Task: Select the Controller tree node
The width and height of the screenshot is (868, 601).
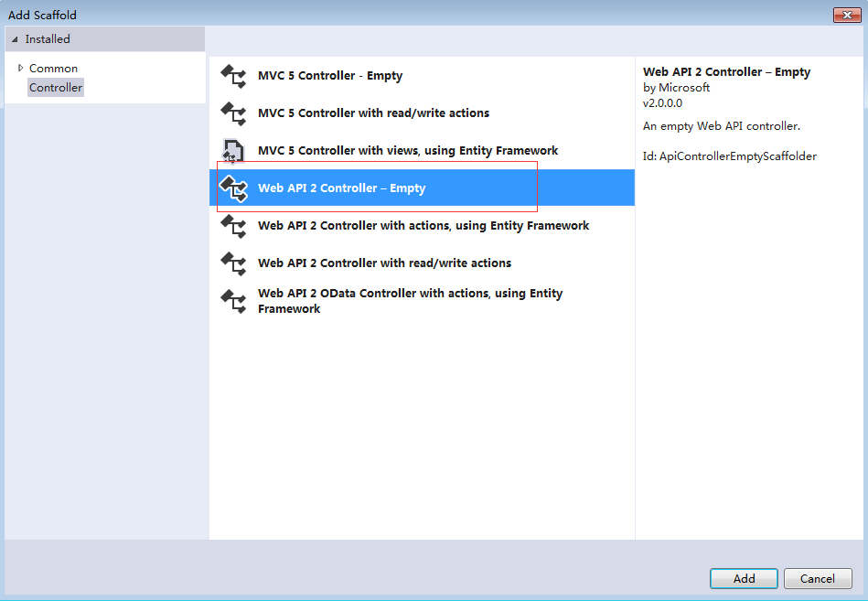Action: point(56,88)
